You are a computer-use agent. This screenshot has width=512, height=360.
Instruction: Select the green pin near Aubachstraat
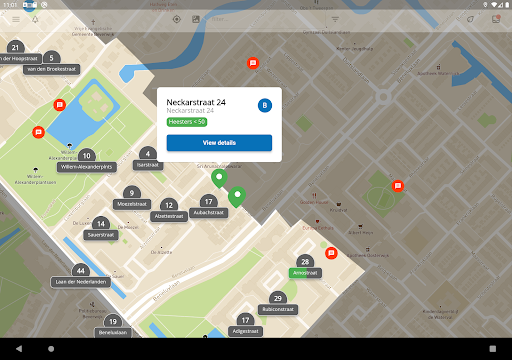click(237, 197)
